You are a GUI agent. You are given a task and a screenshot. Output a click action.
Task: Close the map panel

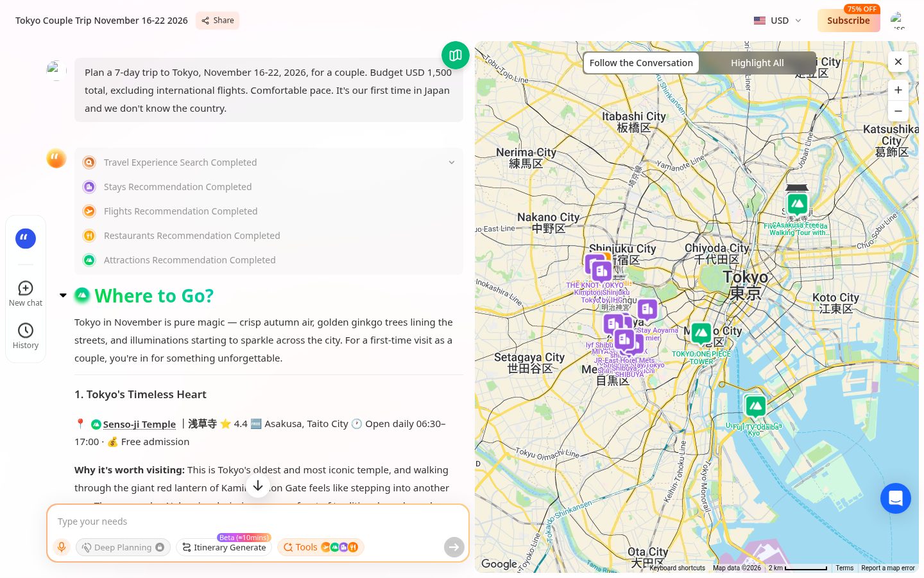[898, 62]
